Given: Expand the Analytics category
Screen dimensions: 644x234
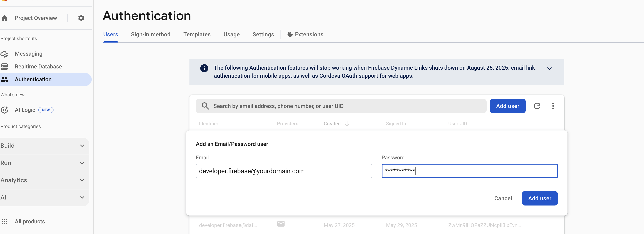Looking at the screenshot, I should tap(82, 180).
